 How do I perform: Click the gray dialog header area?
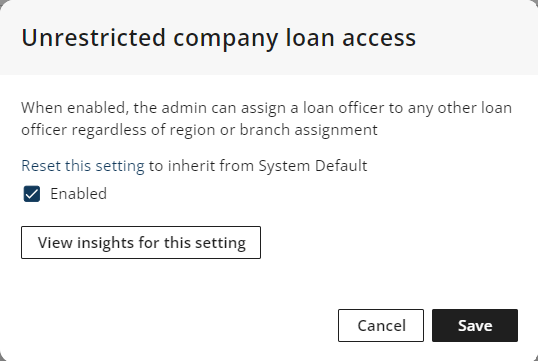pyautogui.click(x=269, y=37)
